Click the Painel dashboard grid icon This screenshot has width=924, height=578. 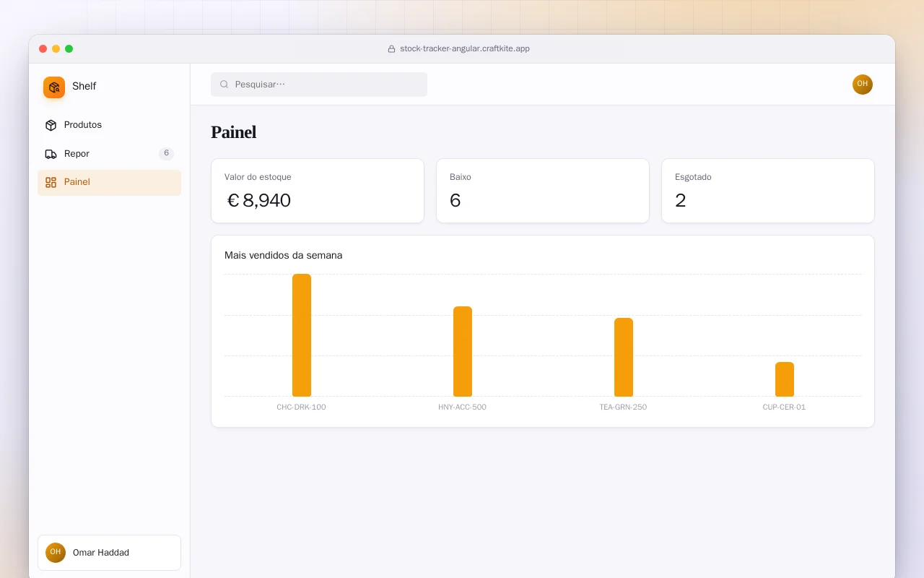[x=51, y=182]
